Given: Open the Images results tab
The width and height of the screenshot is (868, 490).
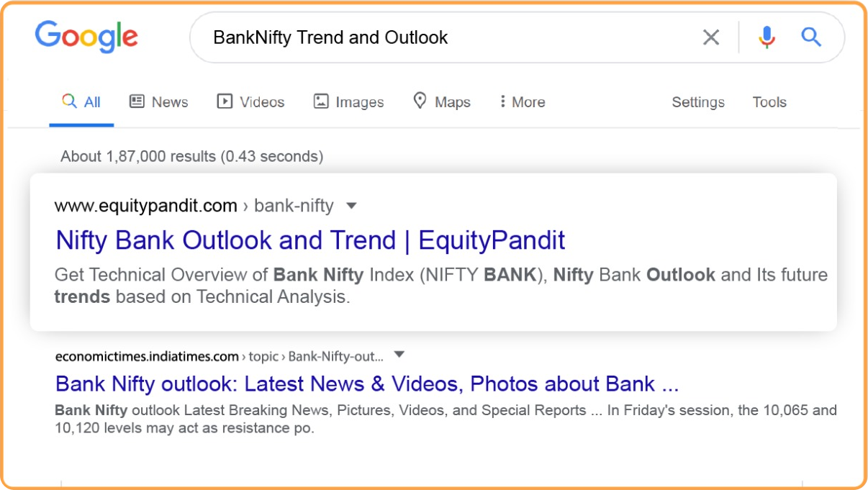Looking at the screenshot, I should click(x=349, y=102).
